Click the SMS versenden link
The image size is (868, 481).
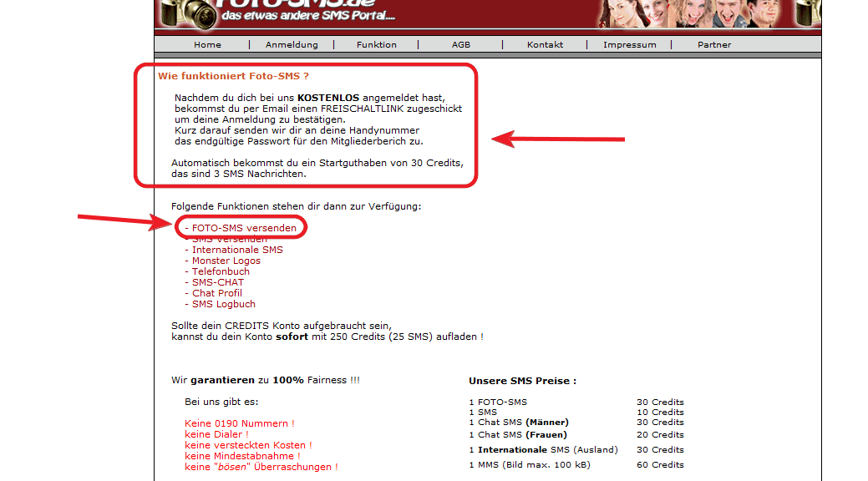click(229, 240)
